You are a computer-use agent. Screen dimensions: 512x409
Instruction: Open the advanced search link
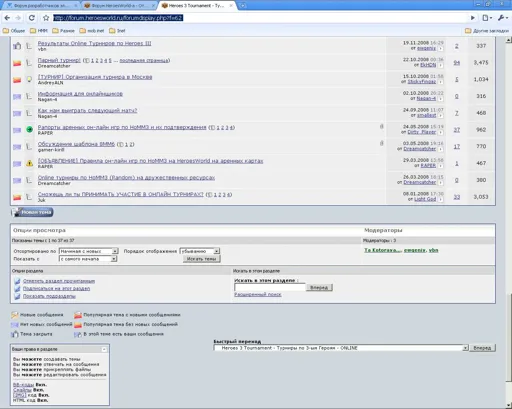[x=258, y=294]
